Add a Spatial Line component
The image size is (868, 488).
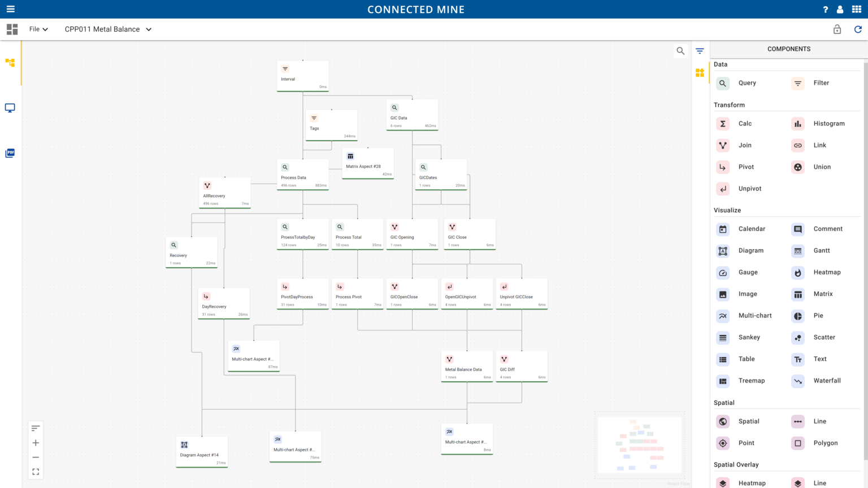pyautogui.click(x=819, y=421)
